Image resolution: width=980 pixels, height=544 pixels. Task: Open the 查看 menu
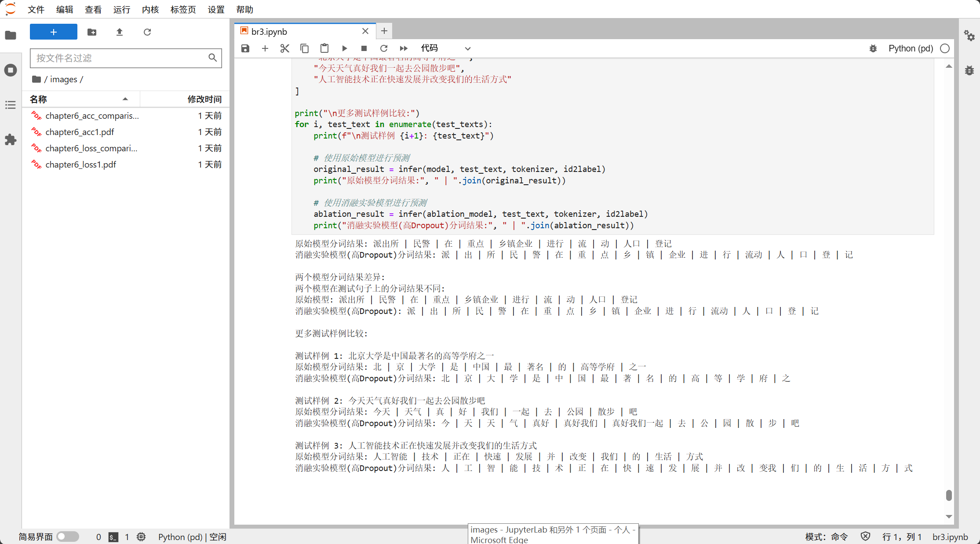(93, 9)
